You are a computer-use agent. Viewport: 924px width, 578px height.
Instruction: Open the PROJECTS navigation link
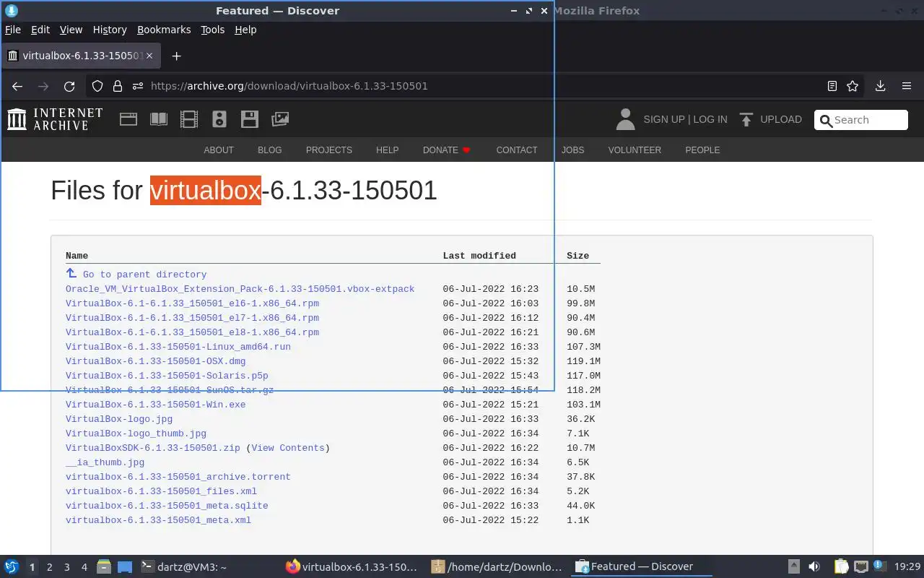click(329, 150)
